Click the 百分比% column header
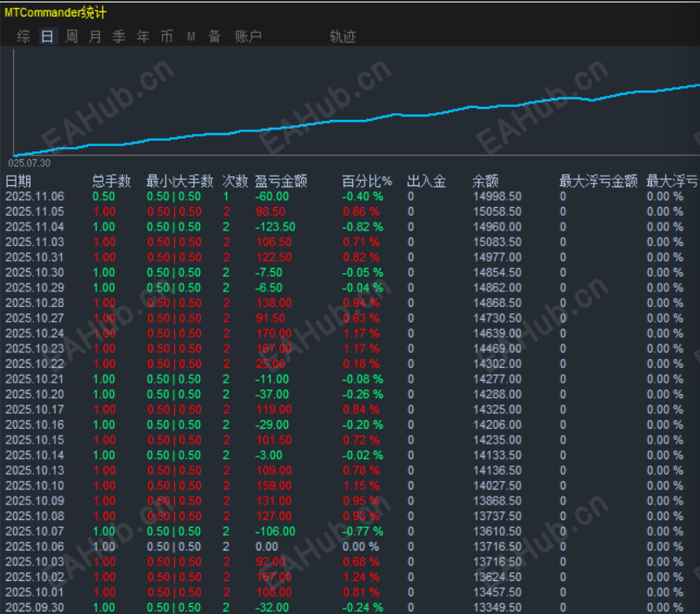Viewport: 700px width, 614px height. click(367, 181)
